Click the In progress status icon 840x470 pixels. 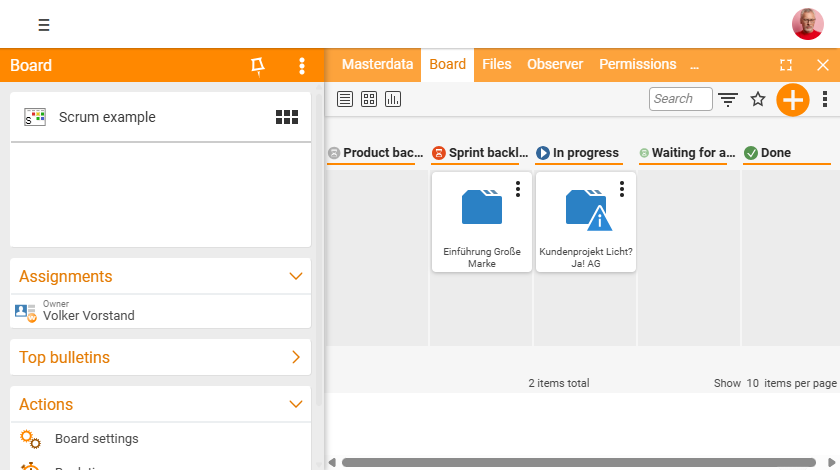(x=543, y=153)
